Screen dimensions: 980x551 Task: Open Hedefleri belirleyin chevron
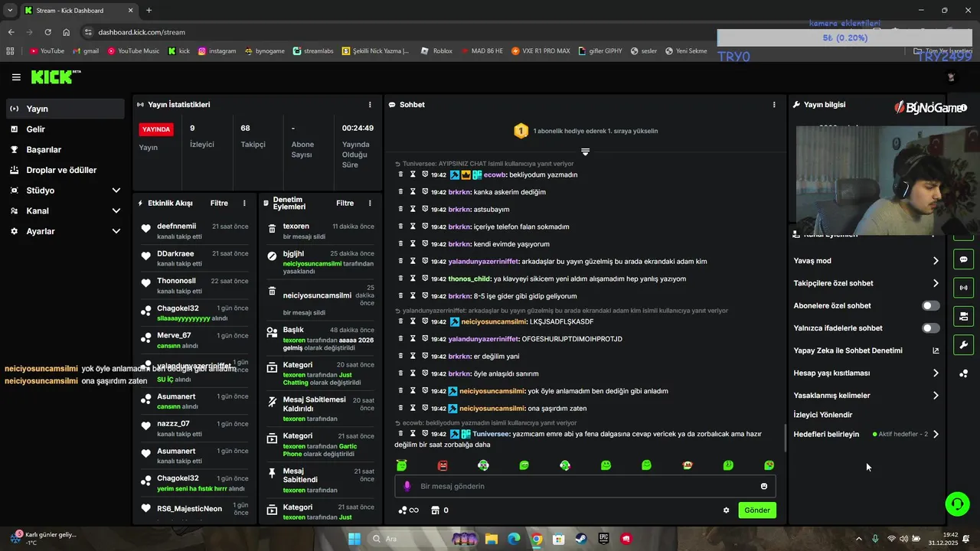click(x=936, y=434)
